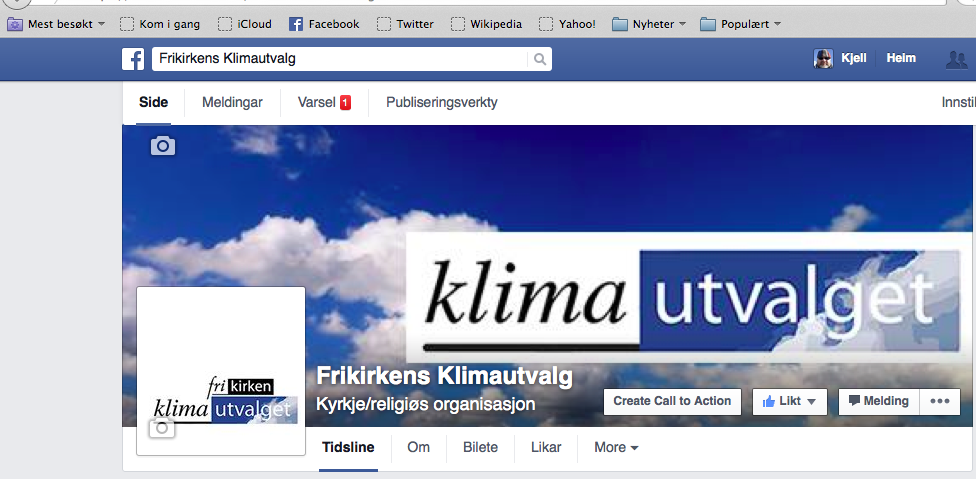Screen dimensions: 976x479
Task: Expand the Nyheter bookmarks folder
Action: tap(649, 24)
